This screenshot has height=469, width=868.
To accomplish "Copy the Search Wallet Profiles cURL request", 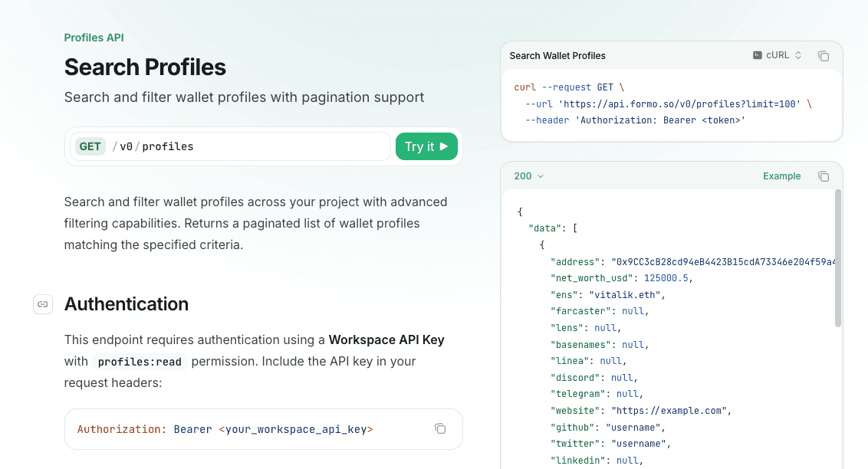I will click(824, 56).
